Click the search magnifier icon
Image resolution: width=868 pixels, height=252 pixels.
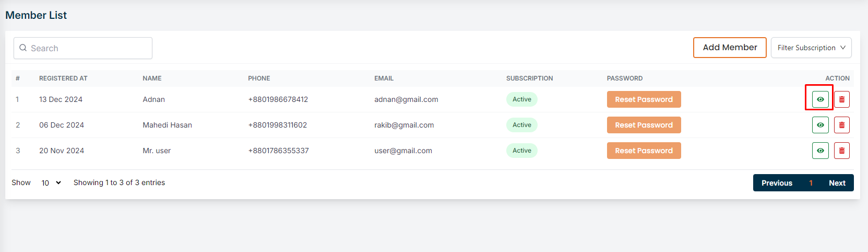(23, 48)
